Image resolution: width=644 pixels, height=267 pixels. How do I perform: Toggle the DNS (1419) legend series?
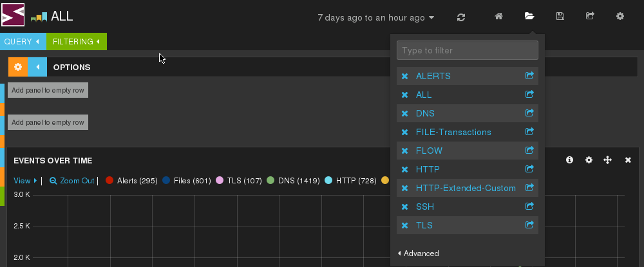tap(293, 180)
